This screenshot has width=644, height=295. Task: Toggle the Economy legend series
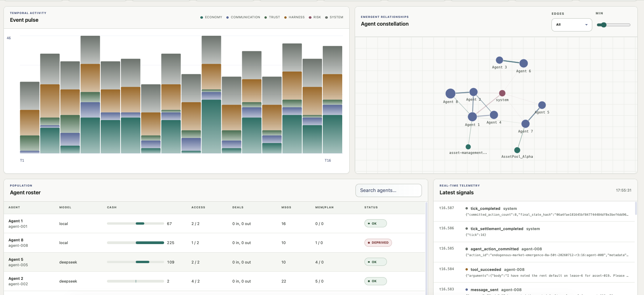click(211, 17)
